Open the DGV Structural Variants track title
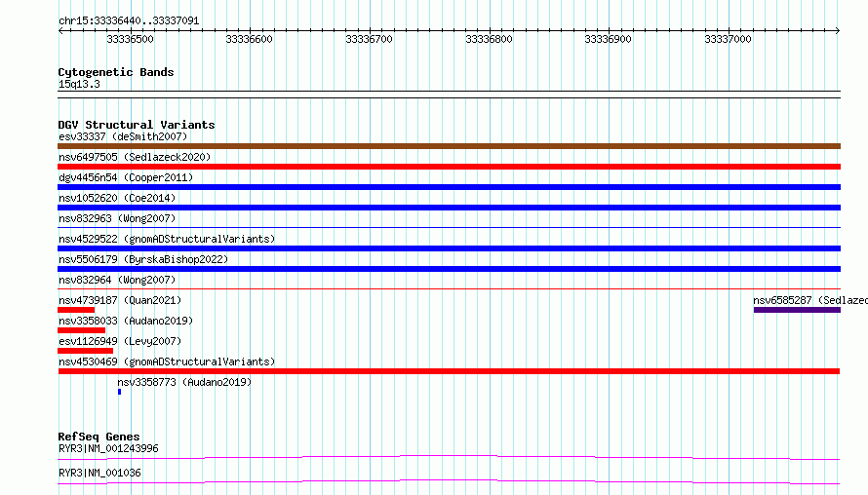 click(137, 125)
